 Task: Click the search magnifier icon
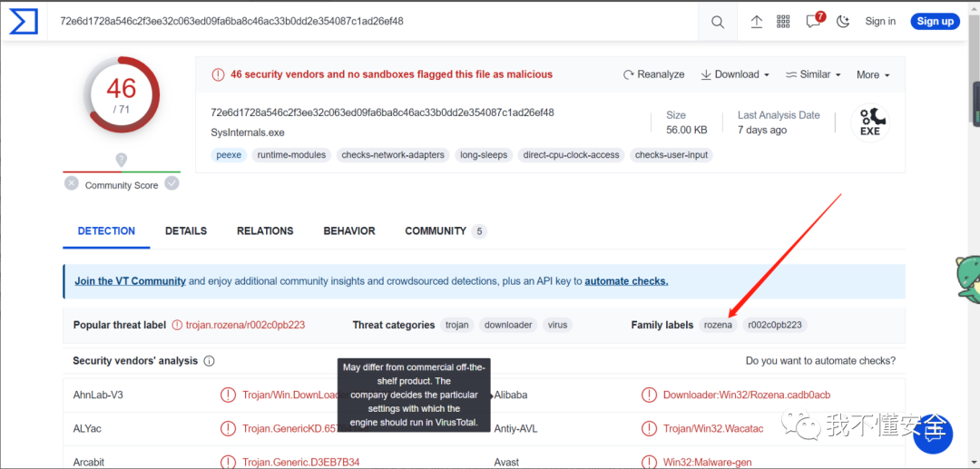coord(718,22)
